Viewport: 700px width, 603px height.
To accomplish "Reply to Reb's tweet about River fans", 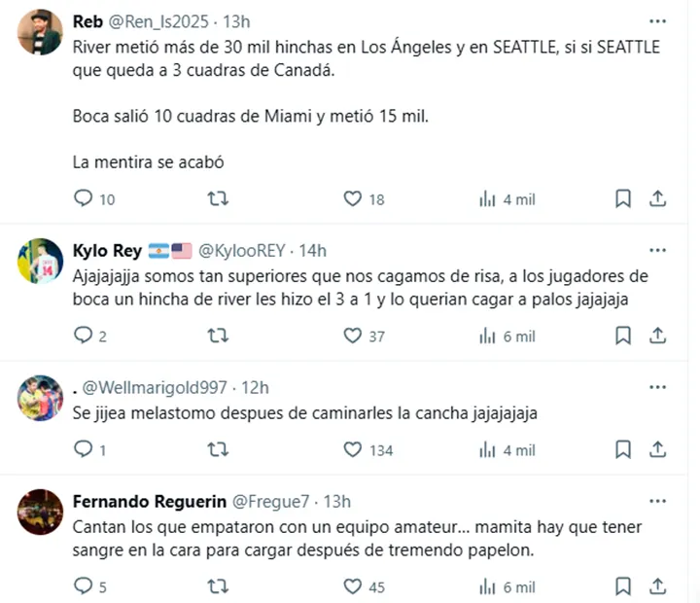I will 84,198.
